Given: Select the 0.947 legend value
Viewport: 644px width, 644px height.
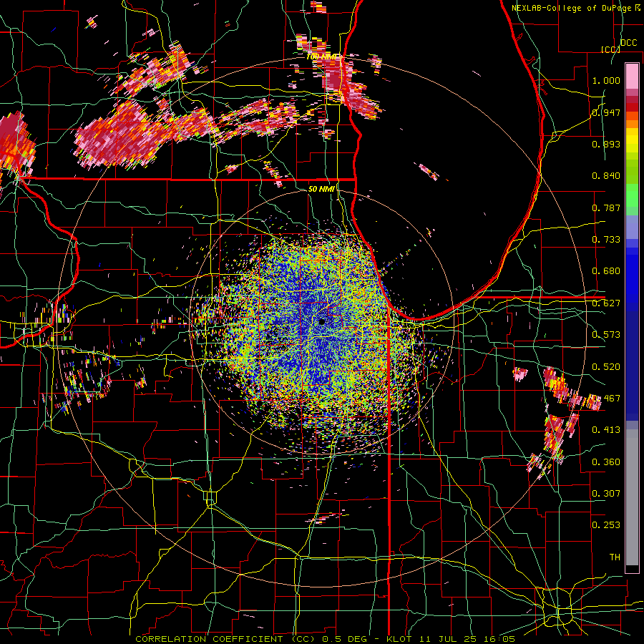Looking at the screenshot, I should tap(606, 112).
